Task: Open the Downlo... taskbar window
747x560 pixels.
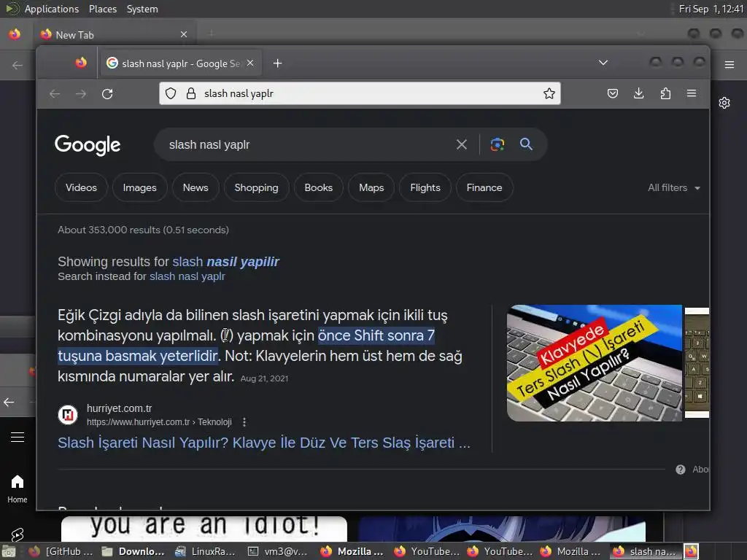Action: tap(133, 551)
